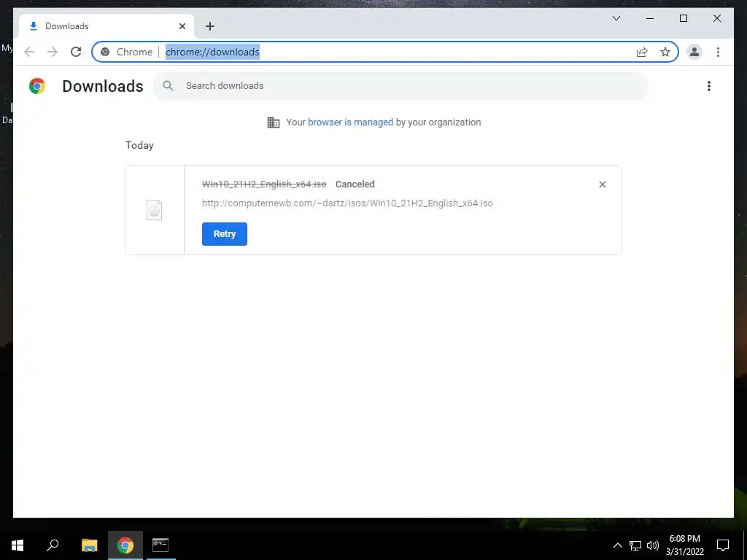This screenshot has width=747, height=560.
Task: Click the network tray icon
Action: [635, 545]
